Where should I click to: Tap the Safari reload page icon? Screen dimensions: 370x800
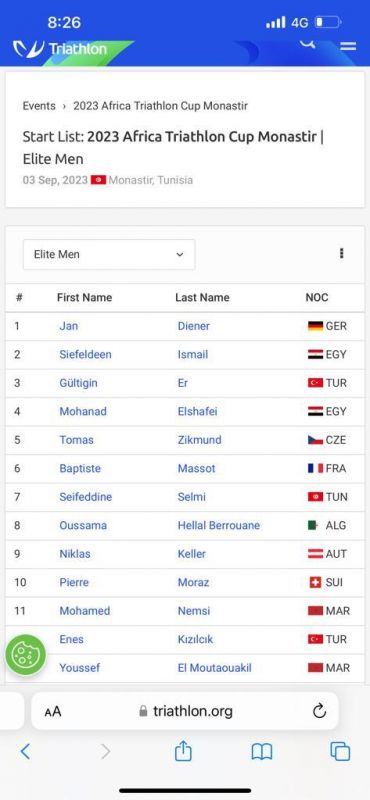tap(319, 711)
